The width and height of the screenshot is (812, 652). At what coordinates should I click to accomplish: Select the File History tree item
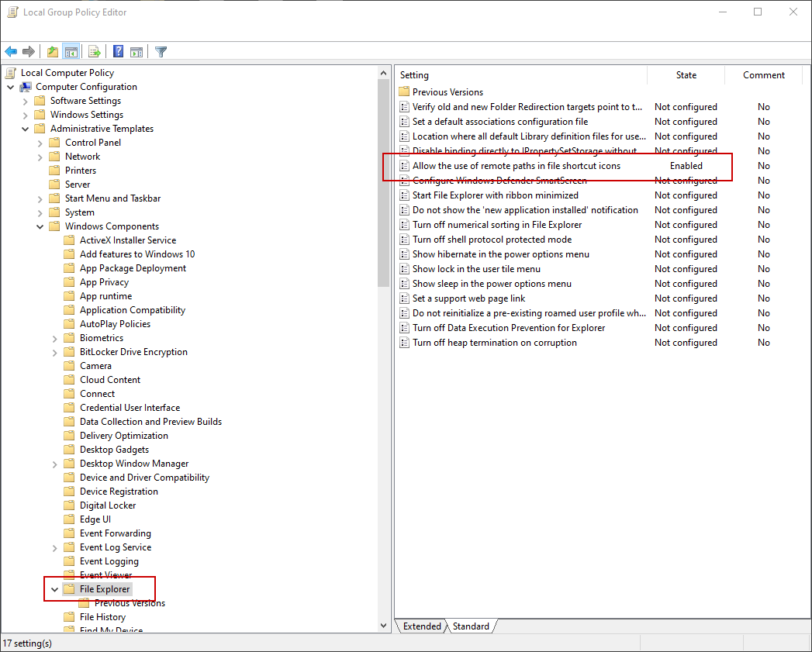[102, 617]
